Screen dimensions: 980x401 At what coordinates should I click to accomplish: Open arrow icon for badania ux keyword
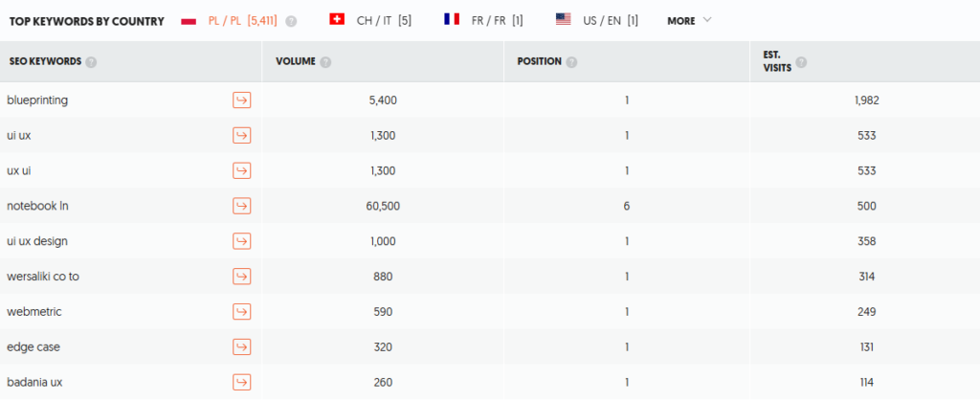241,383
